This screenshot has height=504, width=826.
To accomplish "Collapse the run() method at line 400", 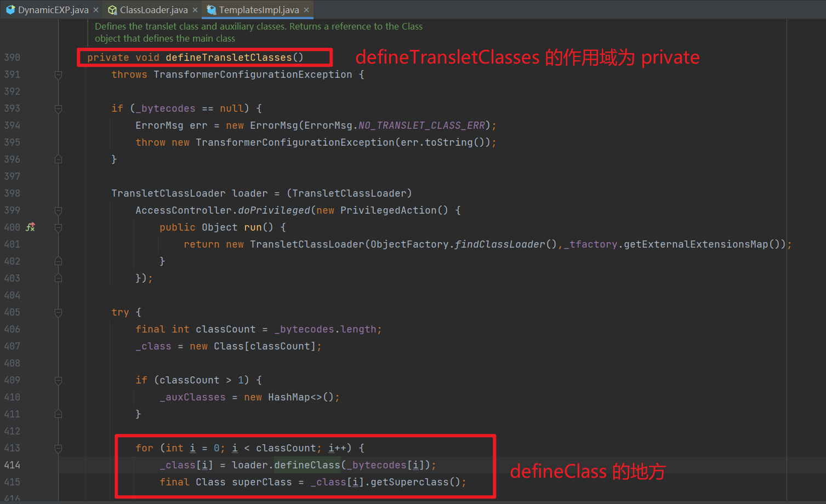I will tap(58, 227).
